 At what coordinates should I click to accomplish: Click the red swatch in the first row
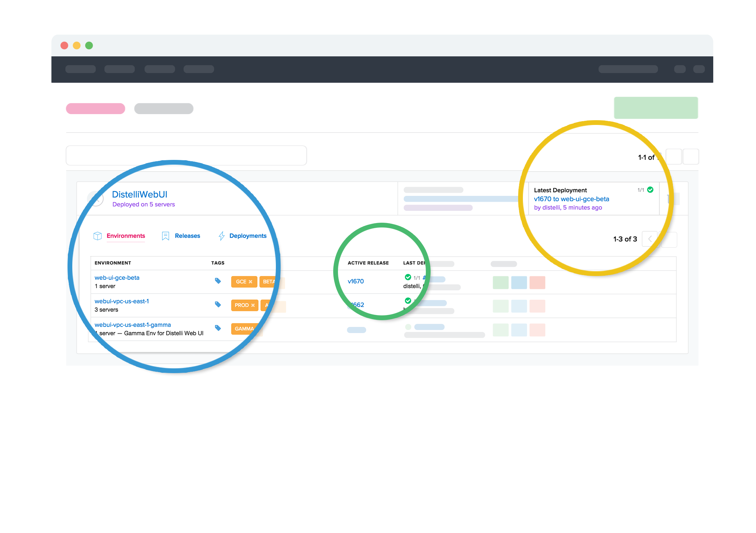pos(537,282)
